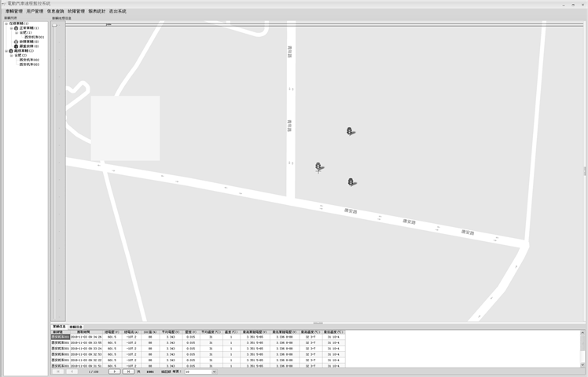Click the 平均電壓 (V) column header

pos(171,332)
